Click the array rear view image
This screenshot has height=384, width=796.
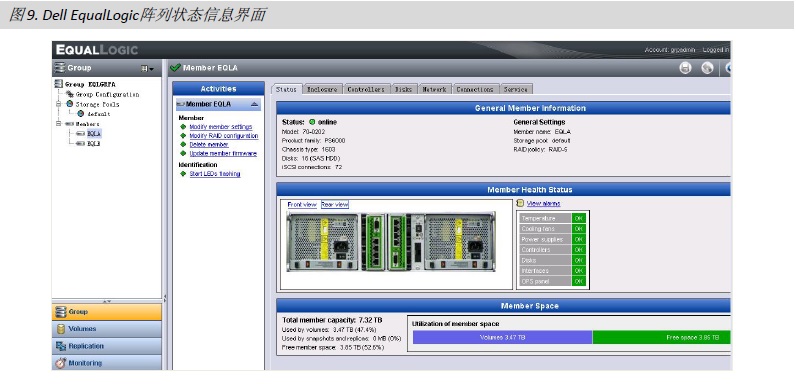(391, 242)
